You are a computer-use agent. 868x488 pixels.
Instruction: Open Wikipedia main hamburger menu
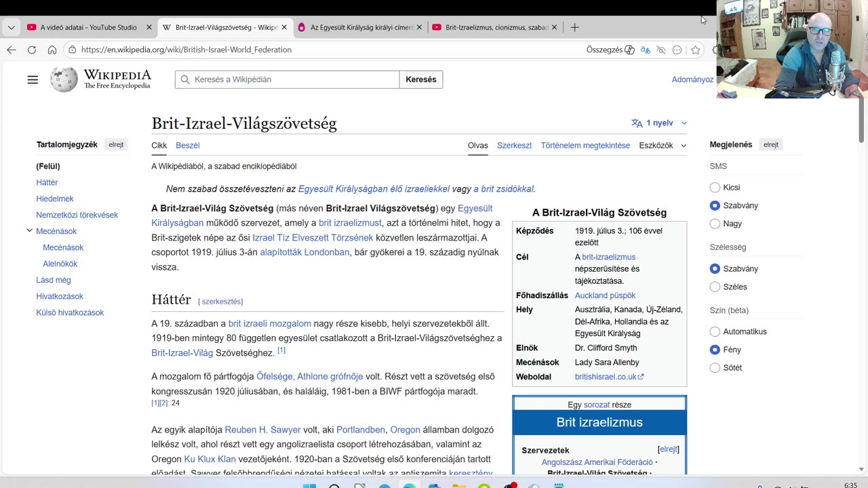(x=33, y=79)
